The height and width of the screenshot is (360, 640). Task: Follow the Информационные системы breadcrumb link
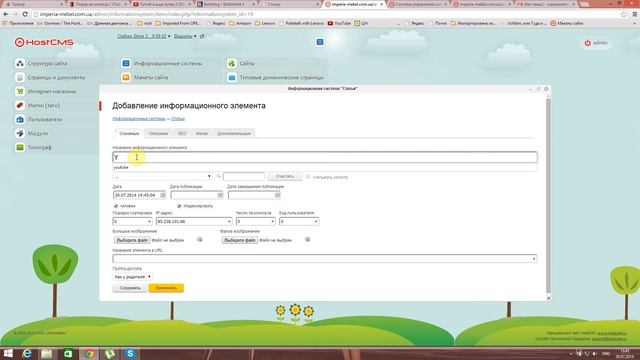coord(139,118)
